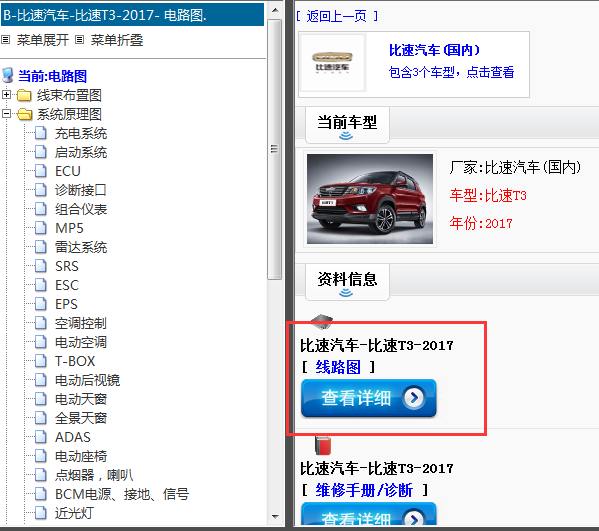Click the 线束布置图 folder icon
The image size is (599, 531).
click(24, 95)
